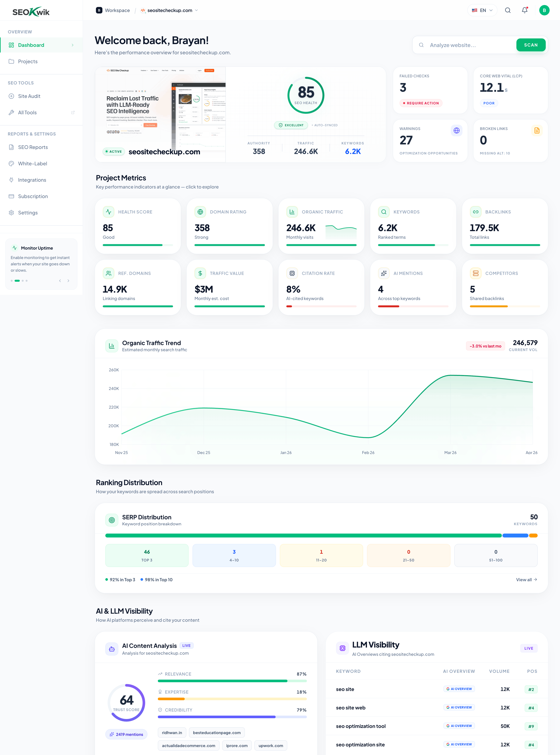The height and width of the screenshot is (755, 560).
Task: Click the Ref. Domains people icon
Action: tap(108, 273)
